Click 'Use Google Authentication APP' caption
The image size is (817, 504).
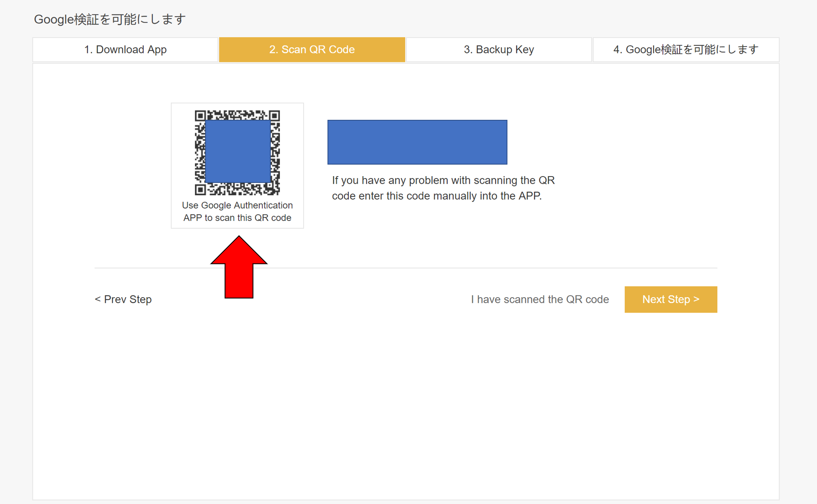237,211
